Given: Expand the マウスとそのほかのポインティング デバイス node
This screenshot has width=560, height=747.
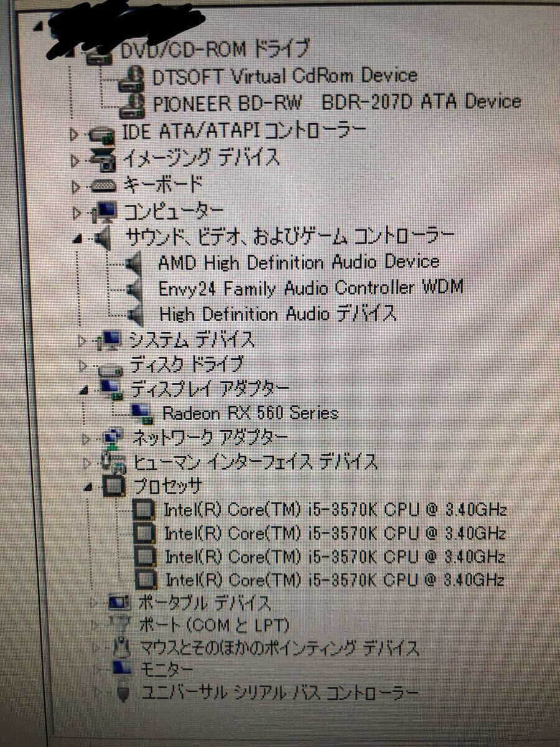Looking at the screenshot, I should click(96, 648).
